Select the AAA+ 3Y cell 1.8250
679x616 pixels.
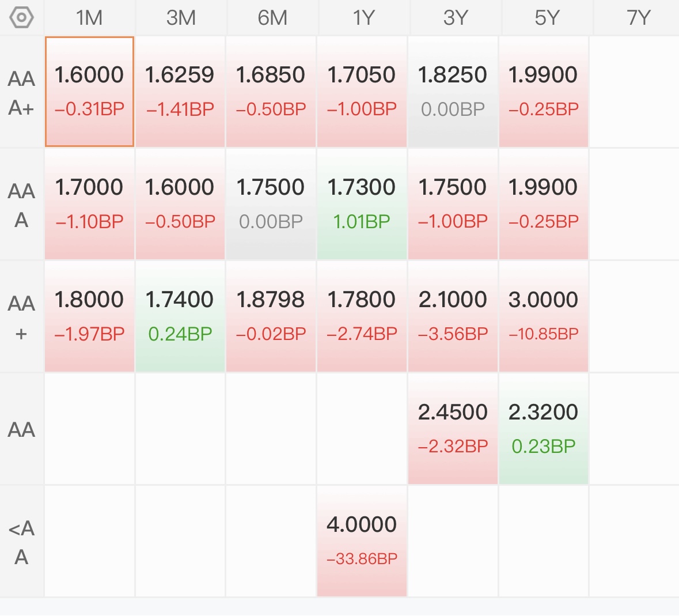tap(453, 92)
